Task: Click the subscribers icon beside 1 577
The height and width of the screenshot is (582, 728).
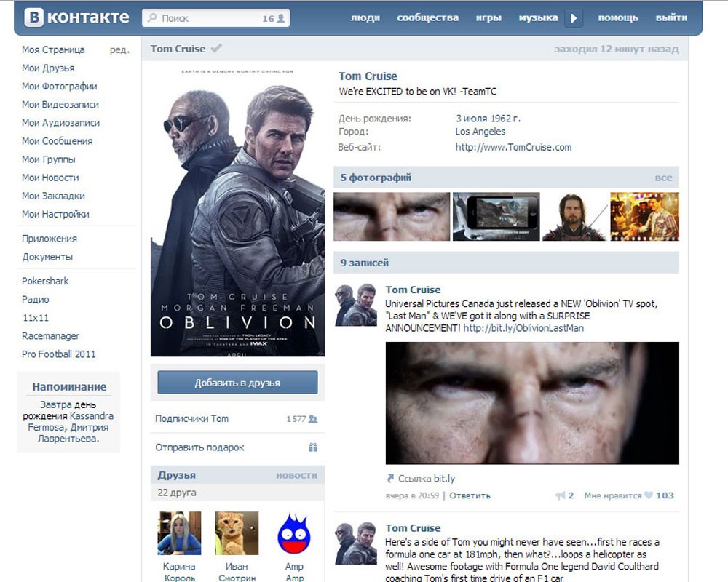Action: click(x=313, y=418)
